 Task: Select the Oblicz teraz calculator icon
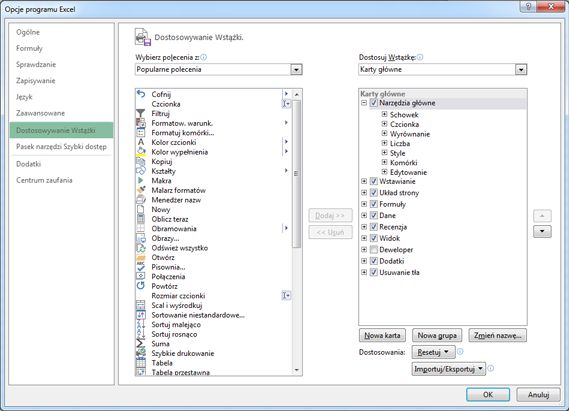(x=141, y=219)
